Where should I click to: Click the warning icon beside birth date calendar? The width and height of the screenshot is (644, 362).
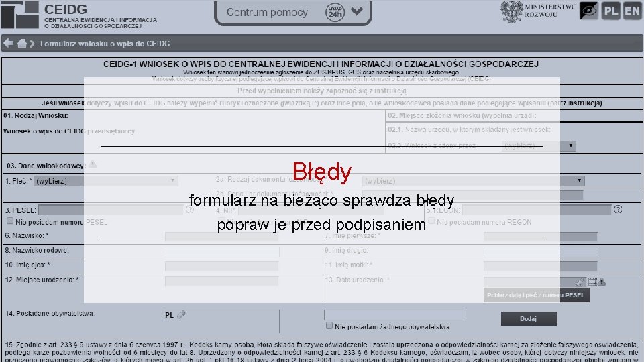coord(602,282)
